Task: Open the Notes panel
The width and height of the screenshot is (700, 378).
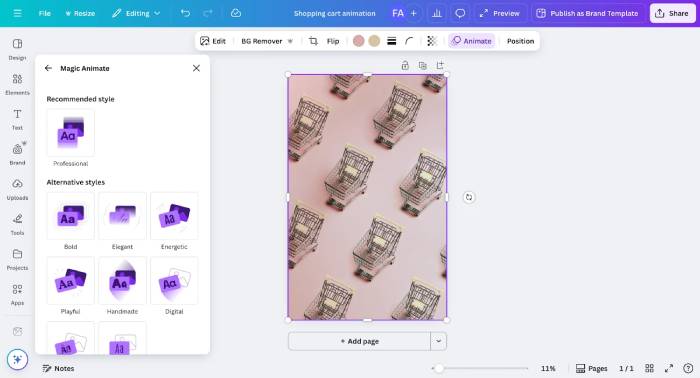Action: (58, 368)
